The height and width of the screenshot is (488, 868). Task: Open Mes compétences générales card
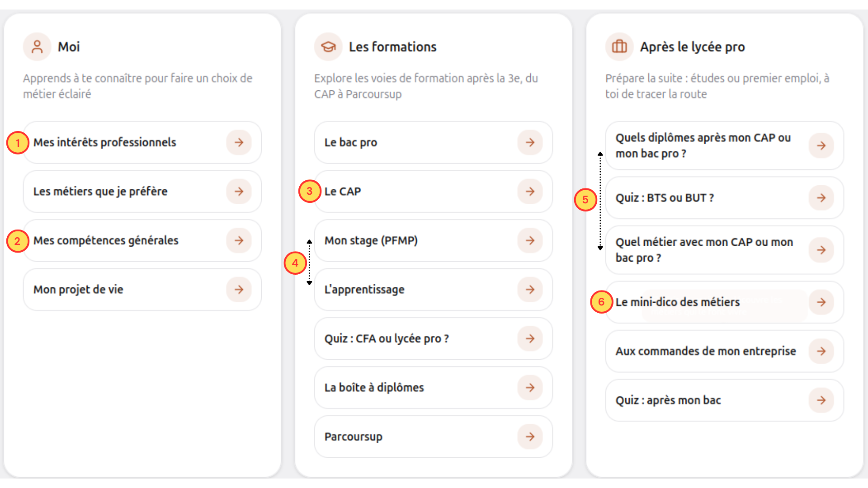(142, 240)
